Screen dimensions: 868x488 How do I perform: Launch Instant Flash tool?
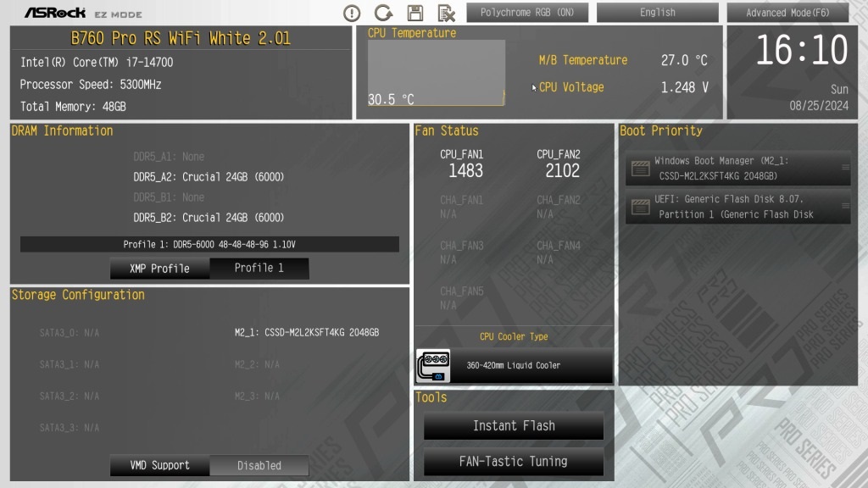(x=514, y=425)
